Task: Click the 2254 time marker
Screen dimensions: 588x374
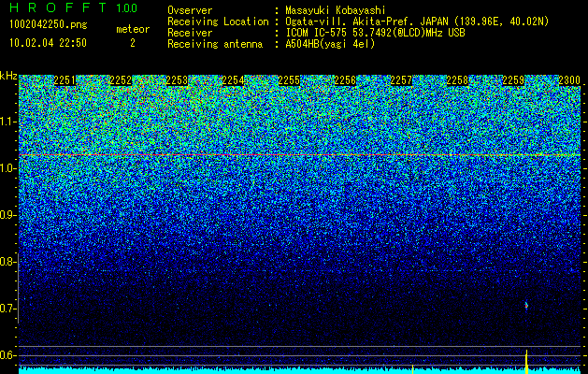Action: pos(233,80)
